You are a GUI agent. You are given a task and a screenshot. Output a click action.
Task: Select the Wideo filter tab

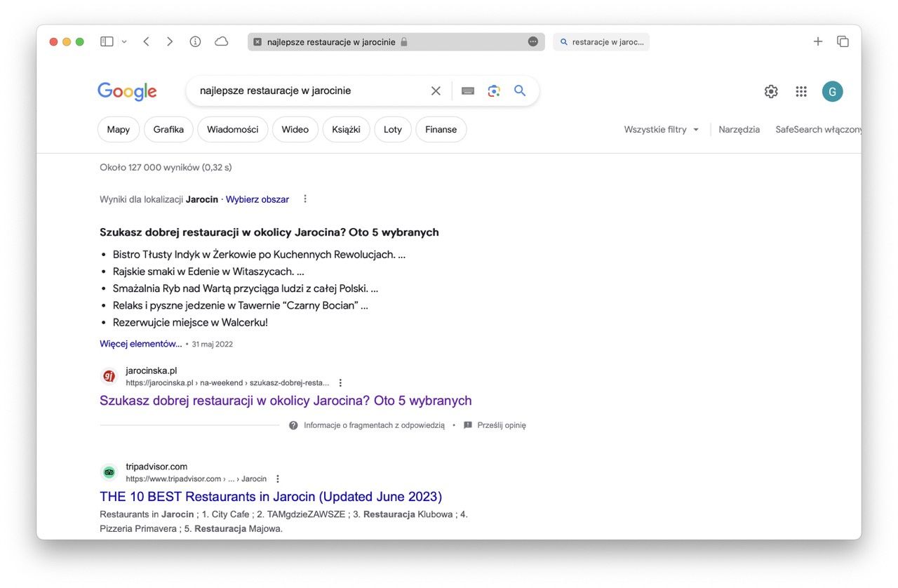pyautogui.click(x=295, y=129)
